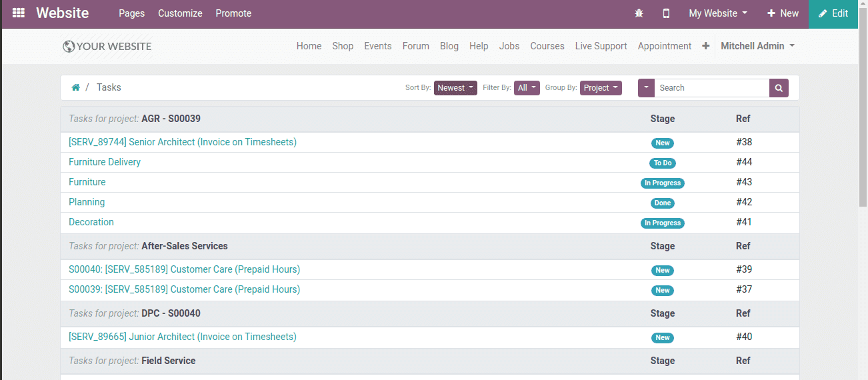Open Senior Architect task link
Viewport: 868px width, 380px height.
click(x=183, y=142)
